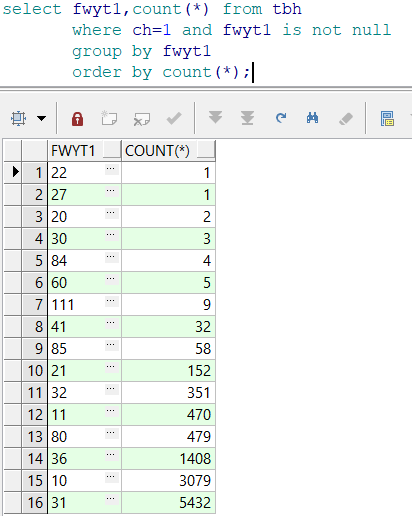Viewport: 412px width, 516px height.
Task: Fetch last page with double down arrow
Action: [x=248, y=118]
